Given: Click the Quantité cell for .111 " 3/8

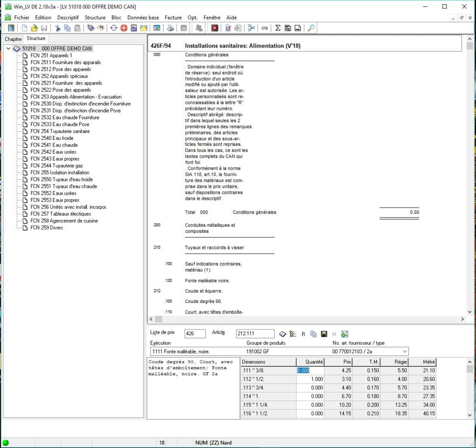Looking at the screenshot, I should pos(310,370).
